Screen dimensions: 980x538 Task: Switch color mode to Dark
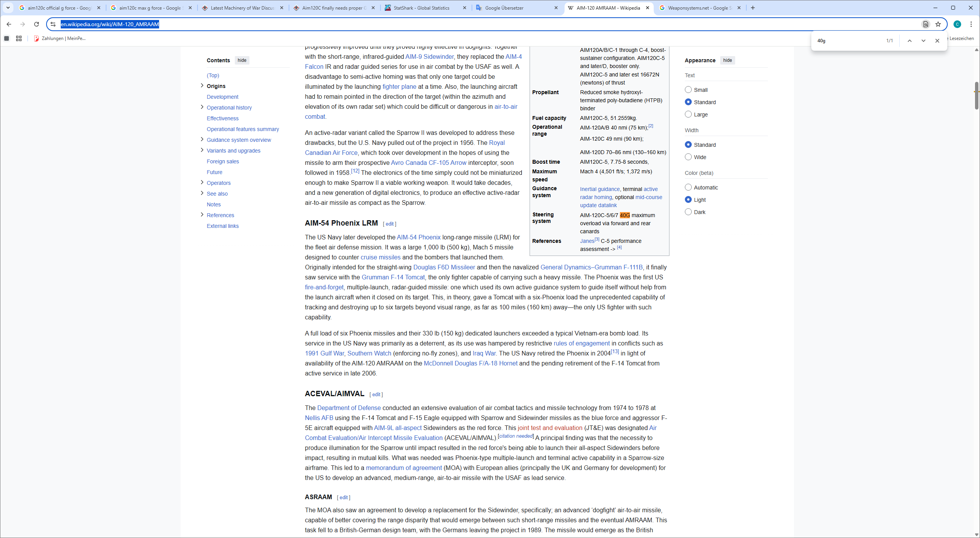[688, 212]
